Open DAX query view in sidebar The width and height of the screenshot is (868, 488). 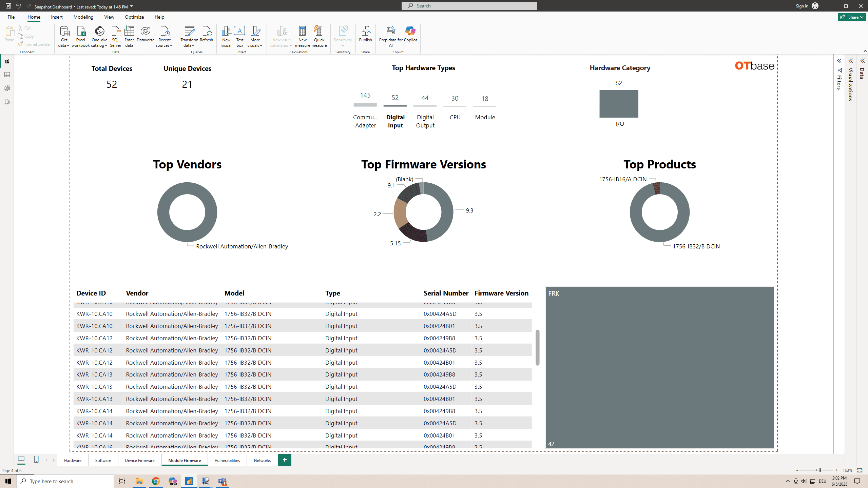(7, 102)
